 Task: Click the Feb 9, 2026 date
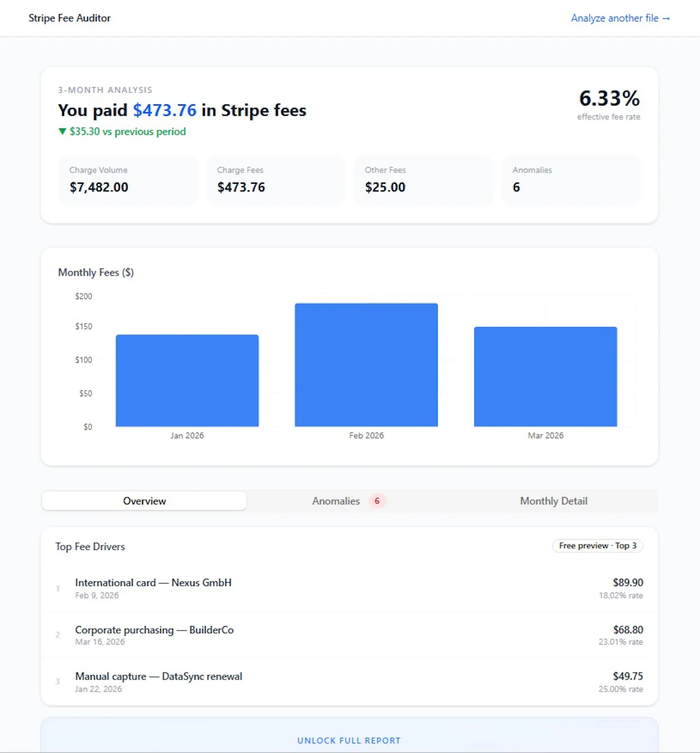coord(97,595)
